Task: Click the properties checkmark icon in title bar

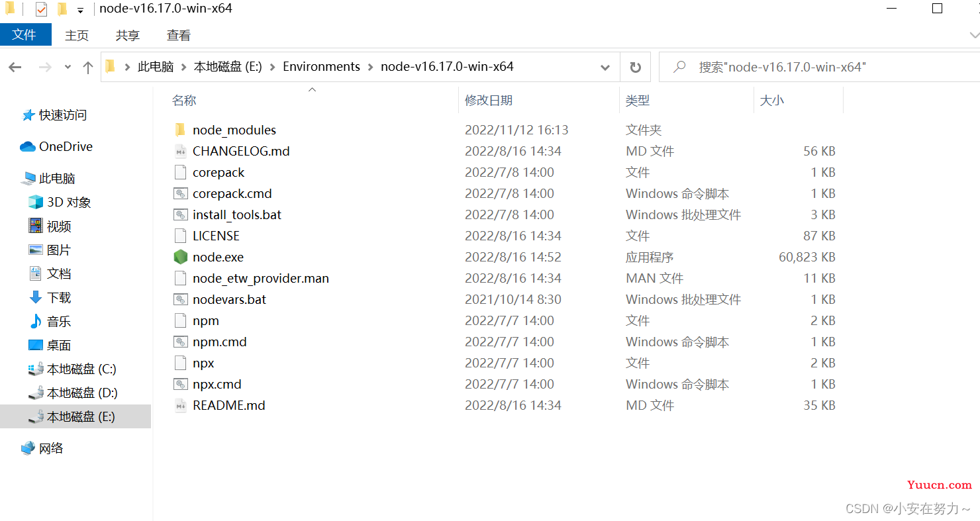Action: pyautogui.click(x=41, y=9)
